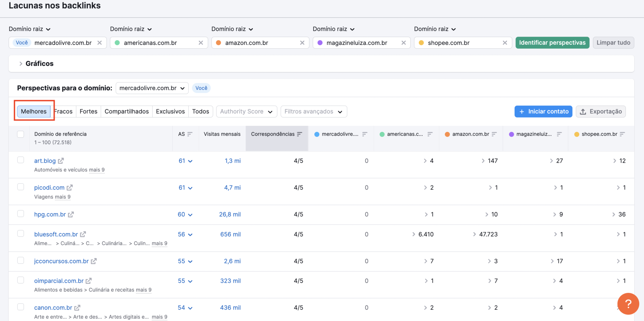Sort amazon.com.br column with sort icon
The image size is (644, 321).
point(494,134)
